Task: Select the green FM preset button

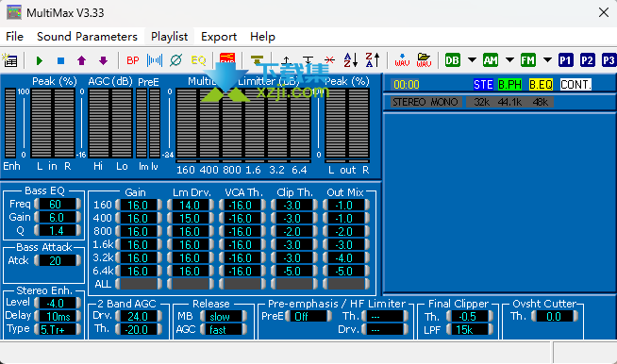Action: pyautogui.click(x=528, y=60)
